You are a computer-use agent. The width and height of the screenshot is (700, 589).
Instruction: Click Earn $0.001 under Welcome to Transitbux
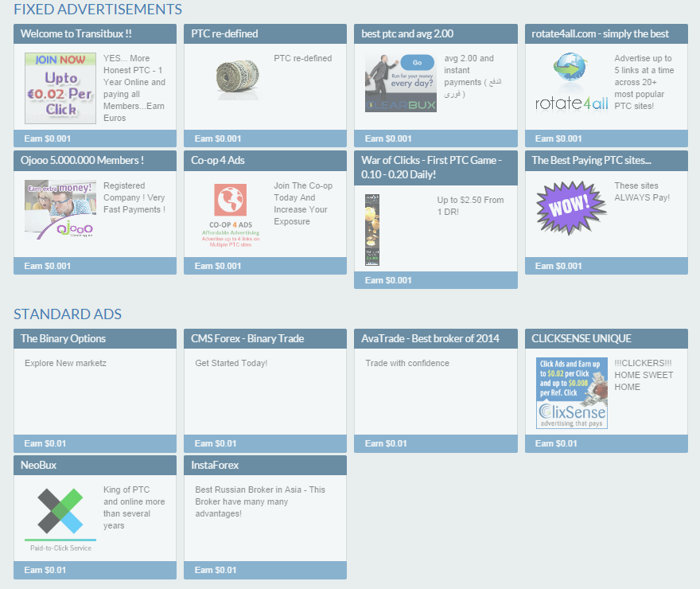coord(47,138)
